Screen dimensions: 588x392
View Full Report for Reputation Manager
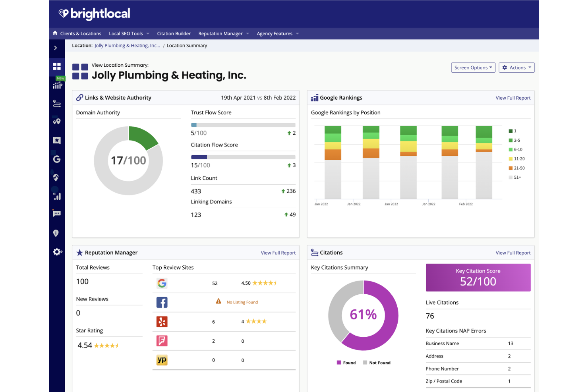278,253
